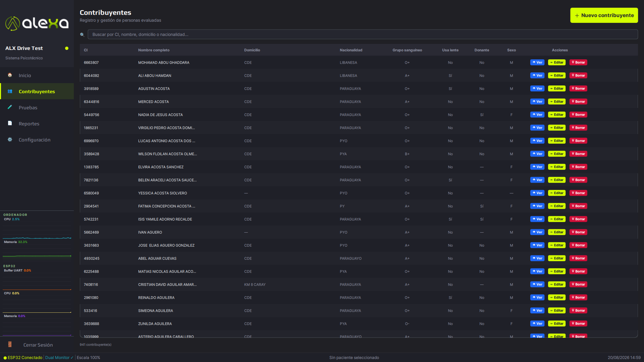View IVAN AGUERO record
This screenshot has height=362, width=644.
point(537,232)
